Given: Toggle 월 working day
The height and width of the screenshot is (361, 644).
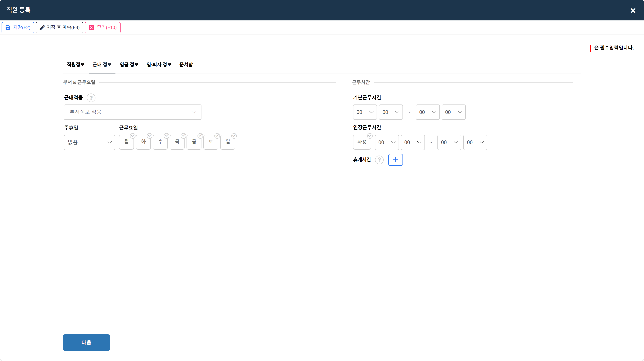Looking at the screenshot, I should coord(126,142).
